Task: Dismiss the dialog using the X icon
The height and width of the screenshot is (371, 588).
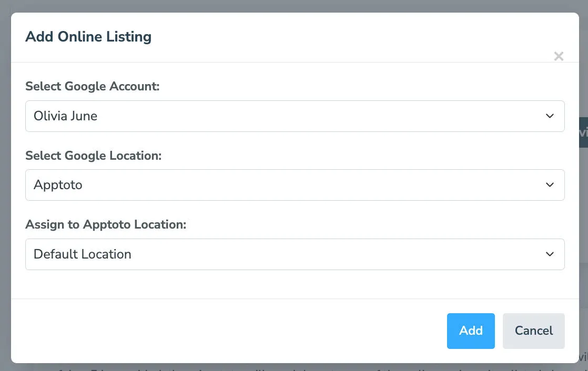Action: (559, 56)
